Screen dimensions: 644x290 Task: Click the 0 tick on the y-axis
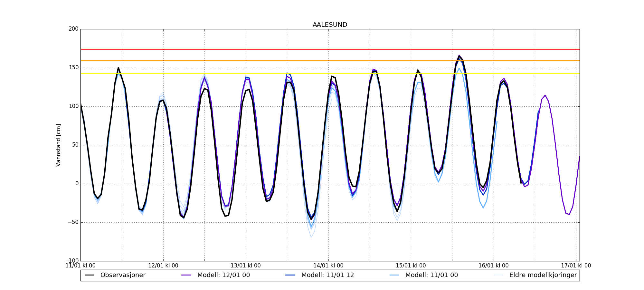pyautogui.click(x=77, y=184)
